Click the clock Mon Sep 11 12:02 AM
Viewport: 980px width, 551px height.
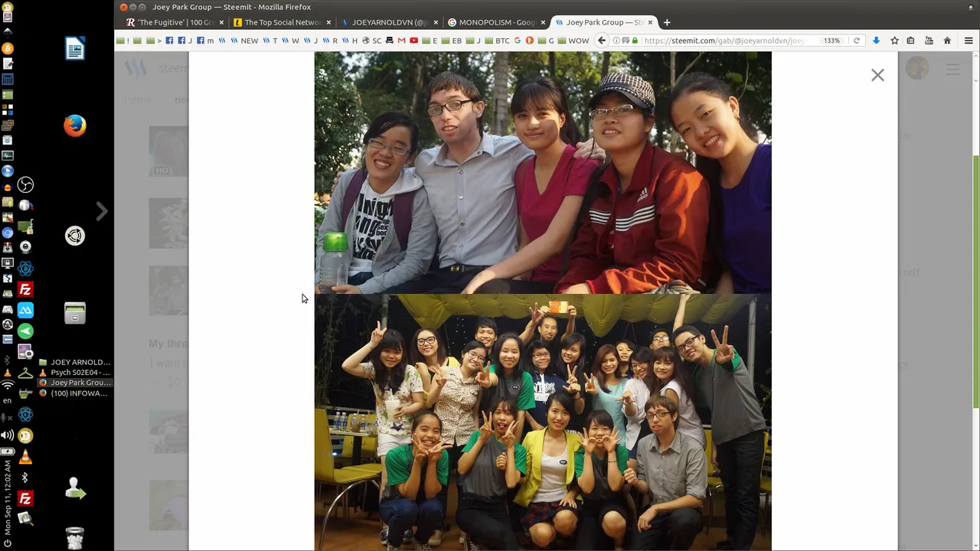(8, 497)
